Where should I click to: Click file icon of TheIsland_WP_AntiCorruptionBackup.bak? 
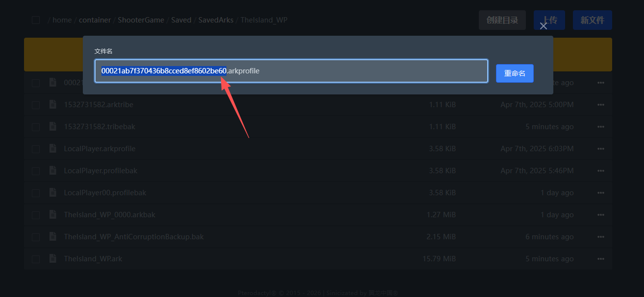tap(53, 237)
